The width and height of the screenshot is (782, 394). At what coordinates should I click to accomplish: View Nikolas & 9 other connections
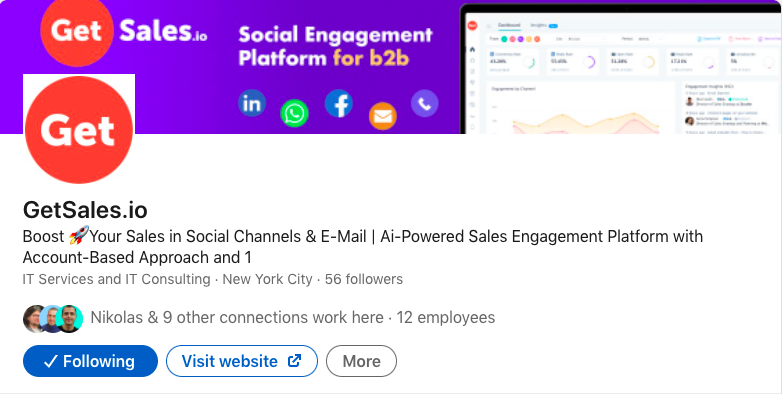click(x=237, y=318)
